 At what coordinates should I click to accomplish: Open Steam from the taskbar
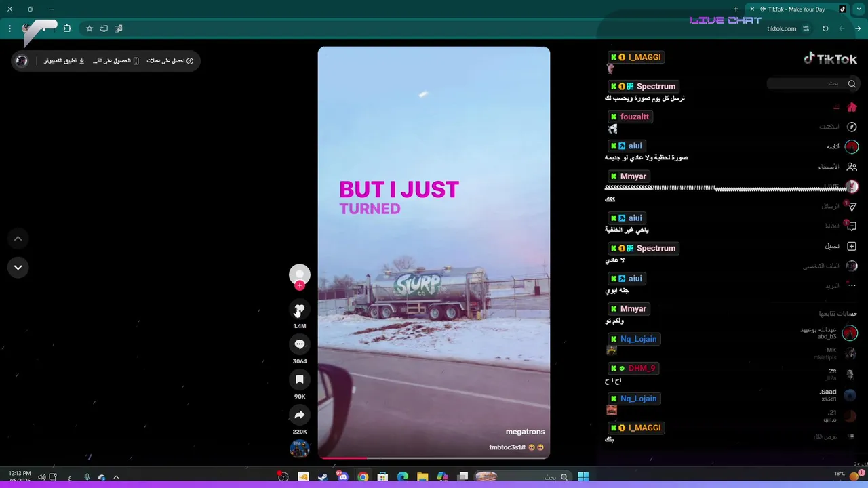(322, 476)
